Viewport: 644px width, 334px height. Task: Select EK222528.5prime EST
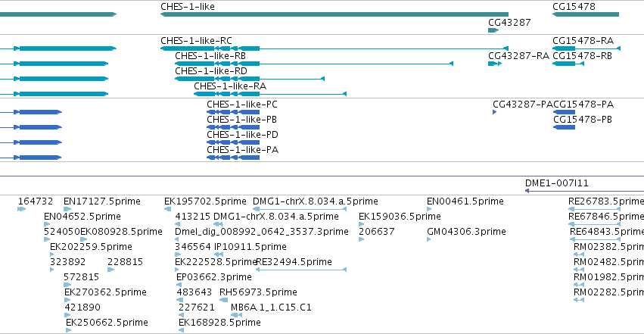click(177, 270)
